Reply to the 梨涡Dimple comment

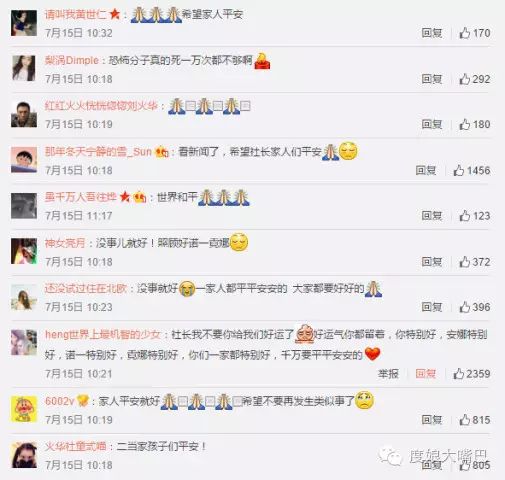(432, 79)
